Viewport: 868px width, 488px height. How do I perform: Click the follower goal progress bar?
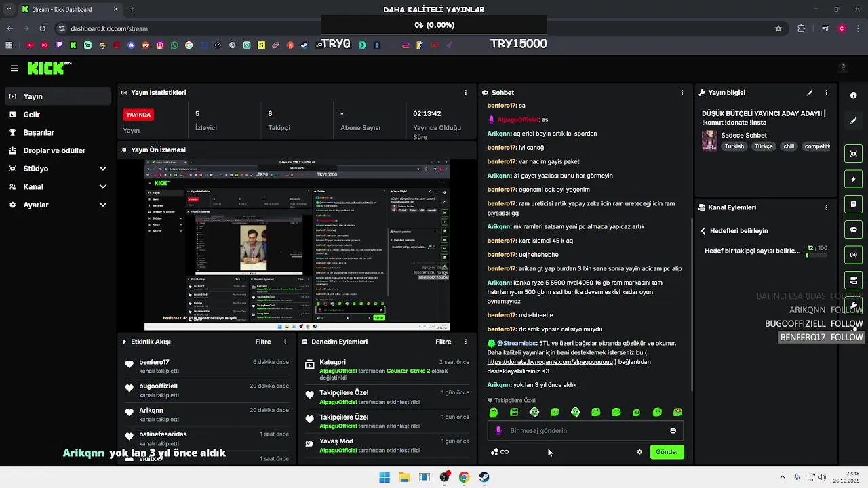point(816,256)
